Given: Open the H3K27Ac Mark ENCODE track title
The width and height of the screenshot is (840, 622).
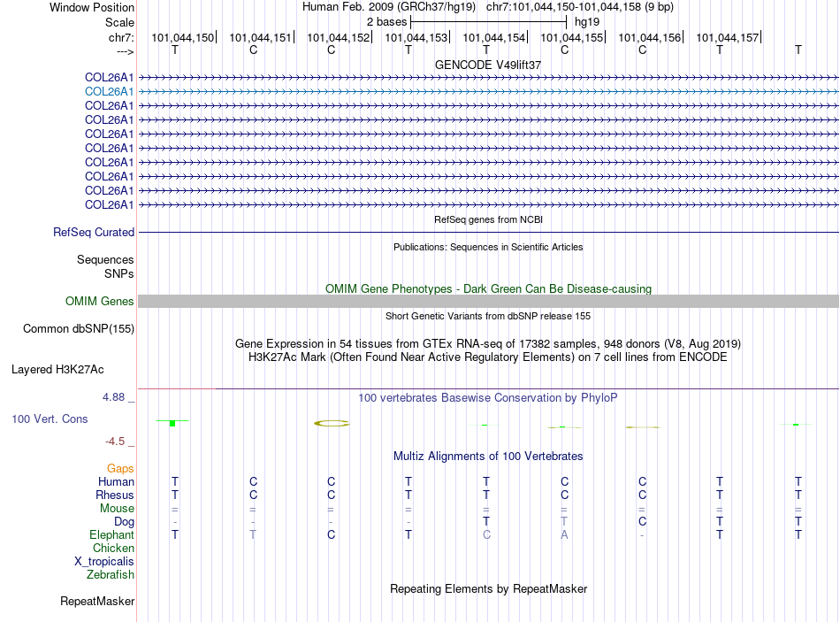Looking at the screenshot, I should 488,357.
